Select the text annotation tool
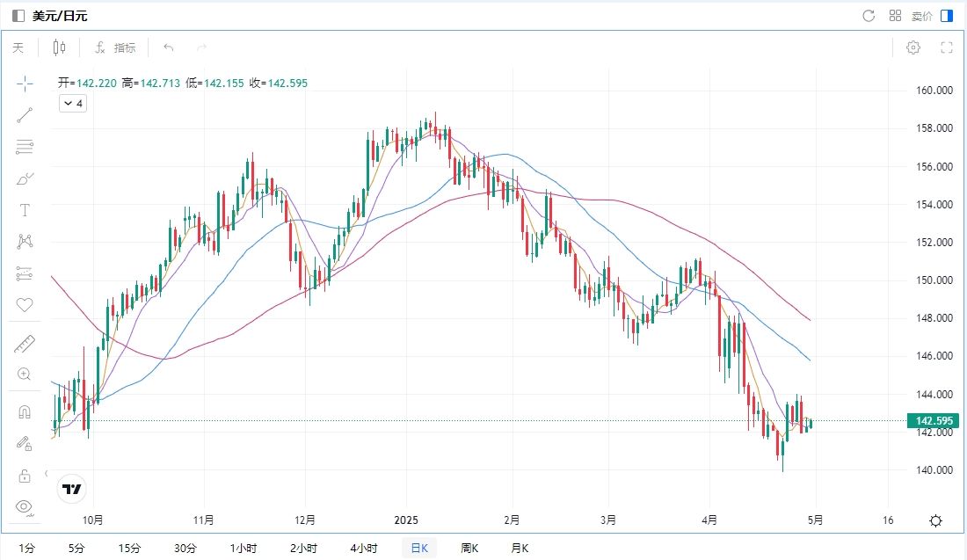The width and height of the screenshot is (967, 560). 25,210
